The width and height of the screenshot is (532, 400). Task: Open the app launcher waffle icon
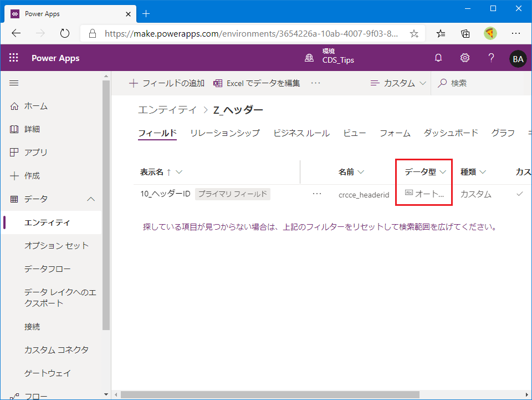click(x=13, y=58)
